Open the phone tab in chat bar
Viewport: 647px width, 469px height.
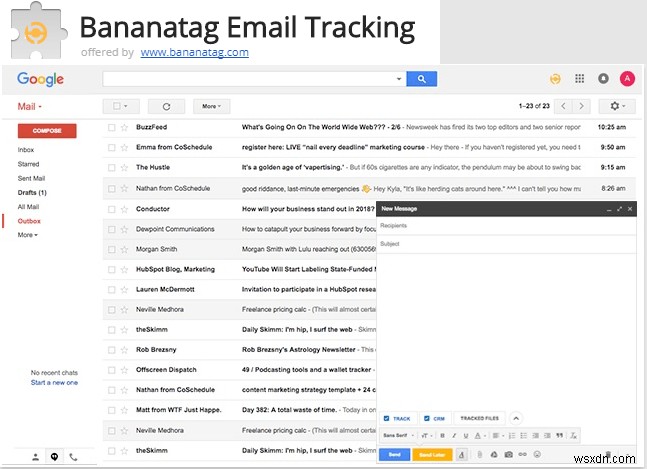pos(73,457)
